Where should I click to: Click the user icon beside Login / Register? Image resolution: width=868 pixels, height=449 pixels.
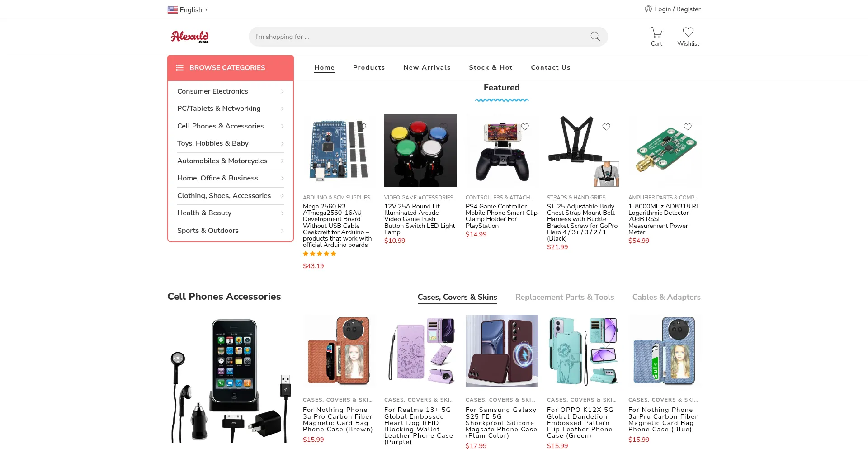648,9
